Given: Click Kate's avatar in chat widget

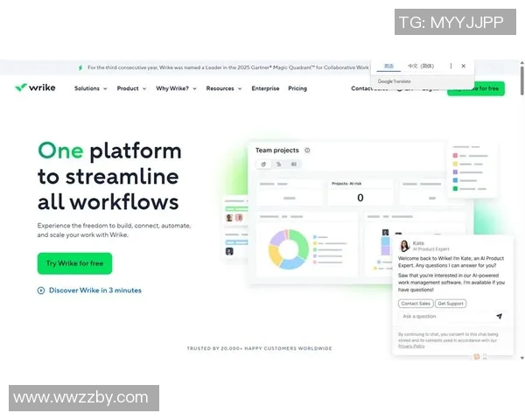Looking at the screenshot, I should point(404,246).
